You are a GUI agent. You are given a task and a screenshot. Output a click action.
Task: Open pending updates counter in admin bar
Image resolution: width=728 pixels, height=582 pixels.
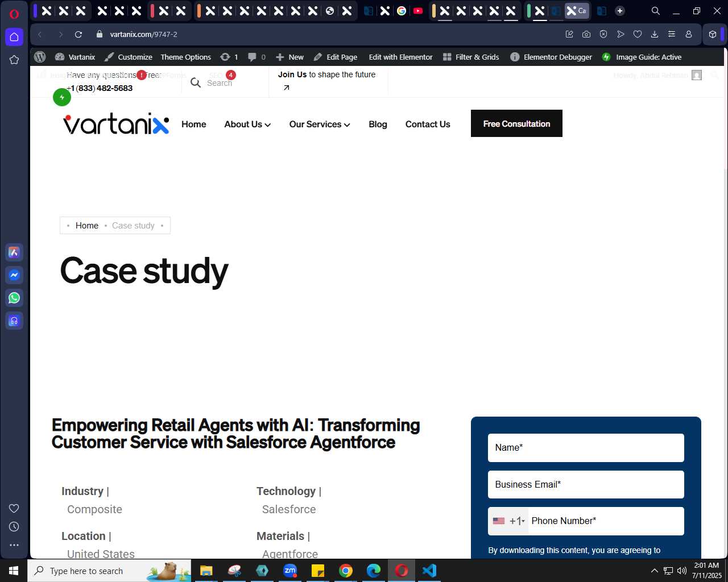(x=229, y=57)
